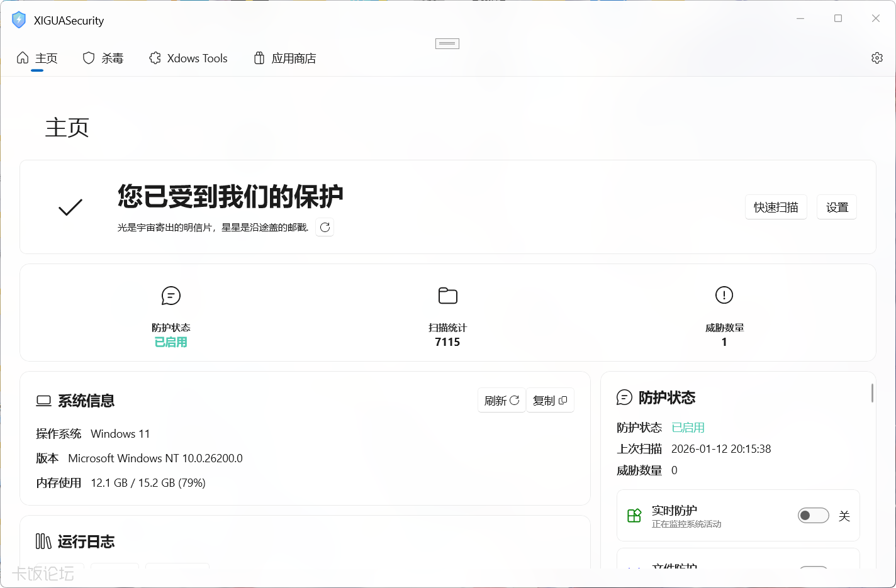
Task: Click the 扫描统计 folder icon
Action: [x=447, y=296]
